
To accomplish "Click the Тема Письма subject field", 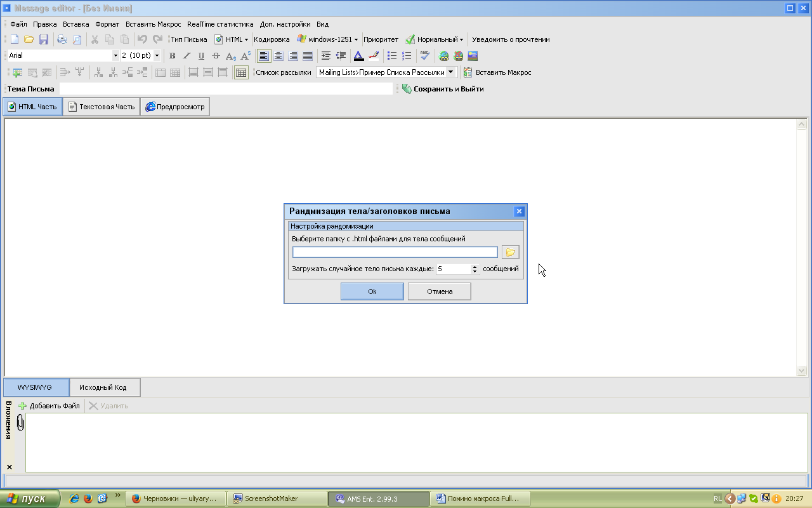I will [226, 89].
